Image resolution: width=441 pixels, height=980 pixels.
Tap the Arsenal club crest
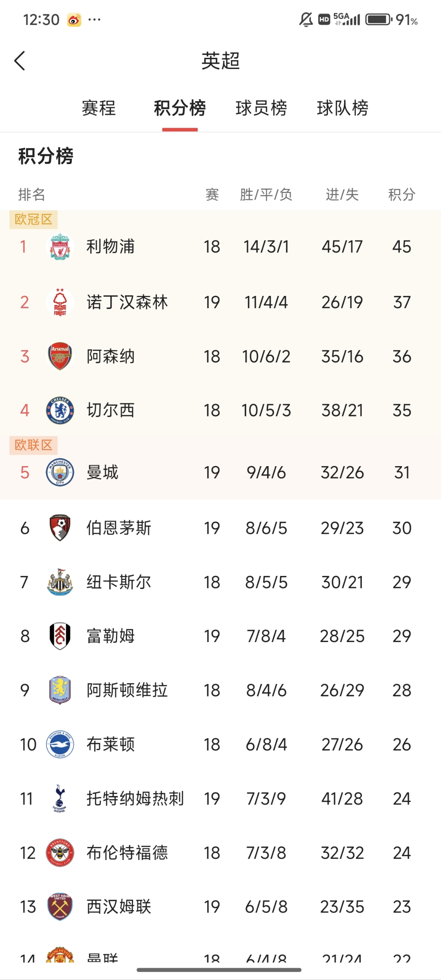[60, 356]
